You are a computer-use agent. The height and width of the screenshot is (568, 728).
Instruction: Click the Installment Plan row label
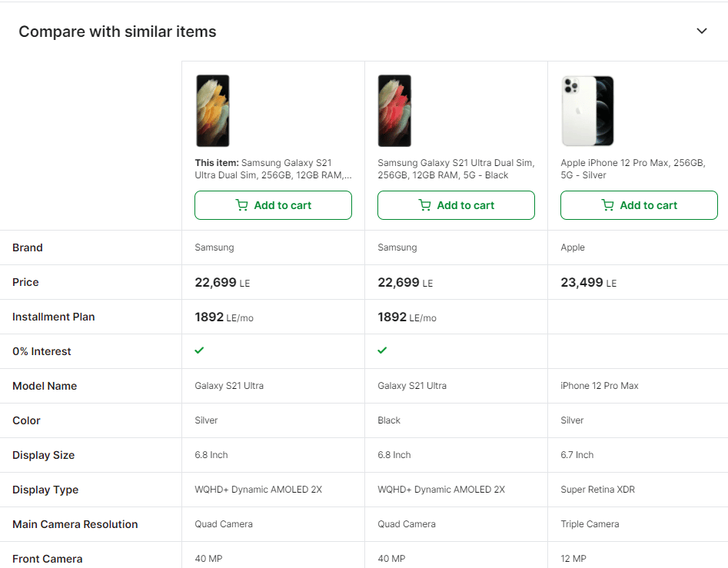click(x=54, y=317)
